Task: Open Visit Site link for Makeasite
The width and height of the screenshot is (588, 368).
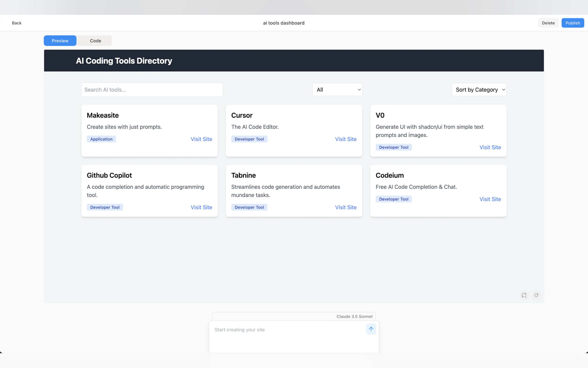Action: click(201, 139)
